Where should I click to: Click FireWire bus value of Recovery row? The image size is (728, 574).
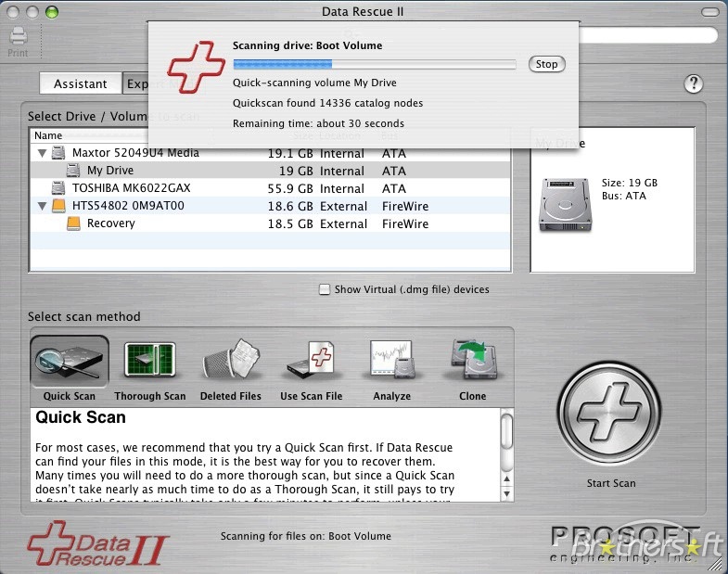pos(405,223)
